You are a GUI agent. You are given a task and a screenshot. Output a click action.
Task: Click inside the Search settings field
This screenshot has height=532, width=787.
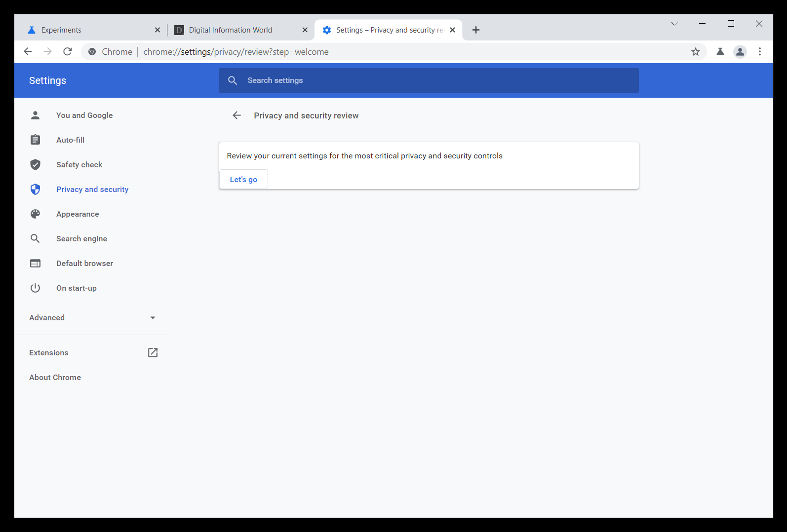click(x=346, y=80)
